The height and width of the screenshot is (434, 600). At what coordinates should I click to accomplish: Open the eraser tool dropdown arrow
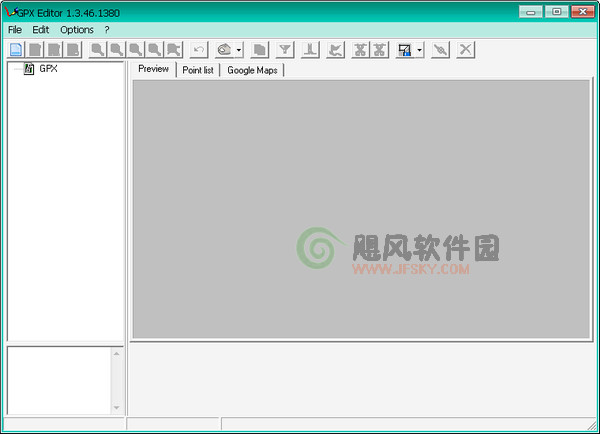point(239,50)
